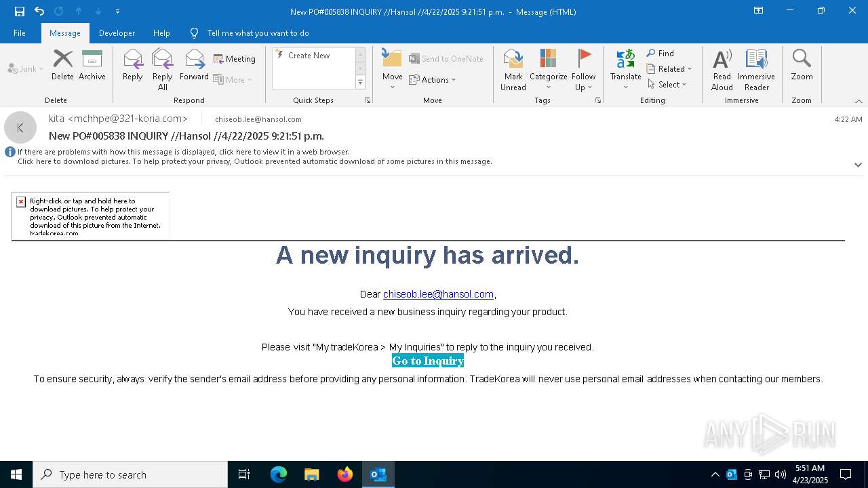868x488 pixels.
Task: Open the Select dropdown
Action: [x=667, y=85]
